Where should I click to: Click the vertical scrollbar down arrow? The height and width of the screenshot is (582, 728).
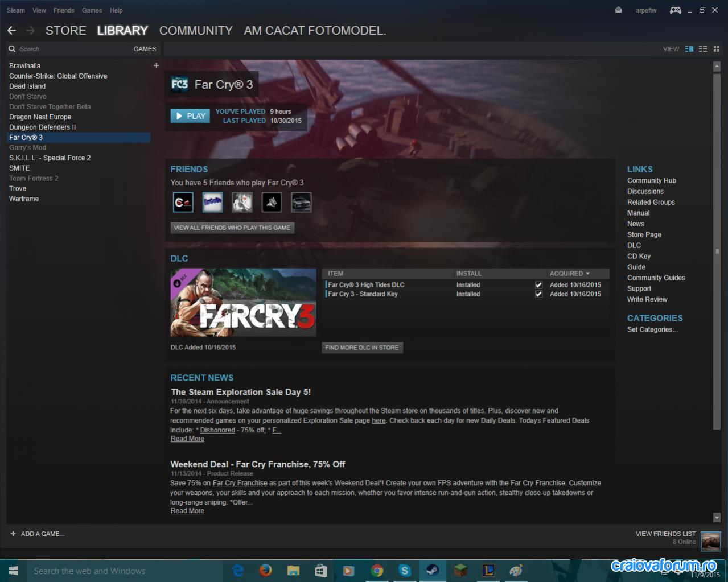pyautogui.click(x=717, y=517)
